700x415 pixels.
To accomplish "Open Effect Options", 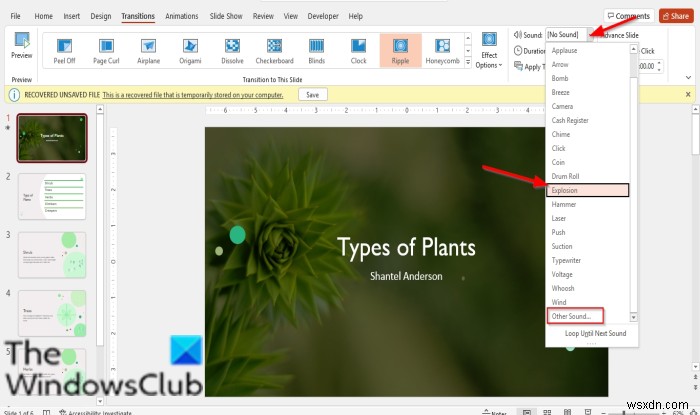I will click(489, 51).
